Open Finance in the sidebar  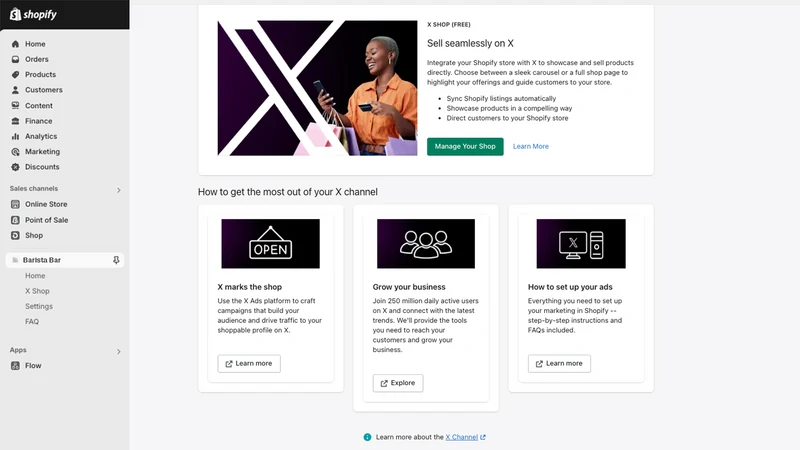38,121
